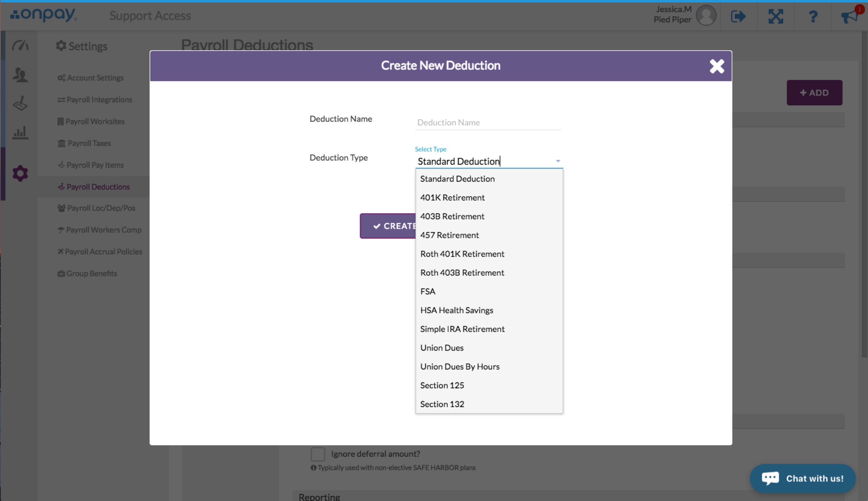Open Account Settings link
Viewport: 868px width, 501px height.
(91, 78)
